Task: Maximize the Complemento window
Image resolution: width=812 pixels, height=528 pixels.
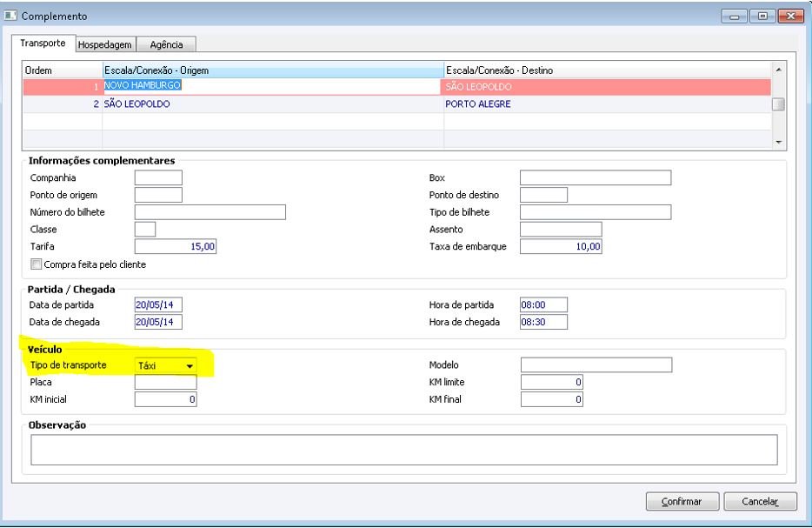Action: [x=762, y=16]
